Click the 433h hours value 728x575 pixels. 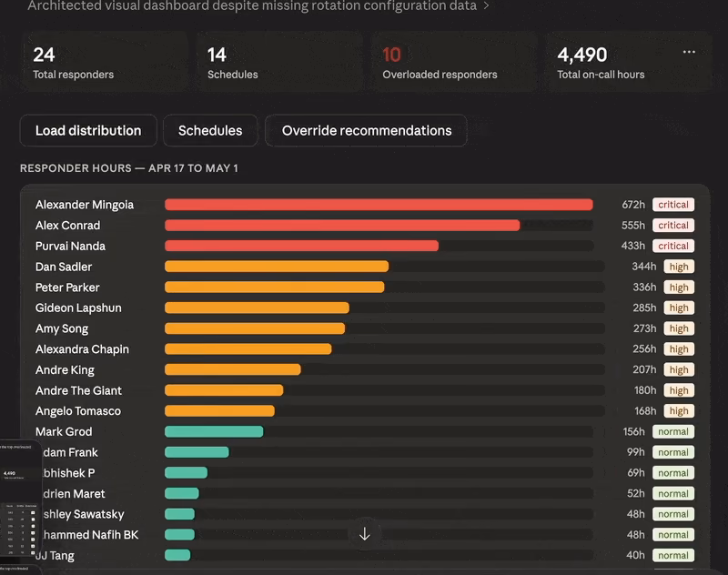(x=633, y=246)
